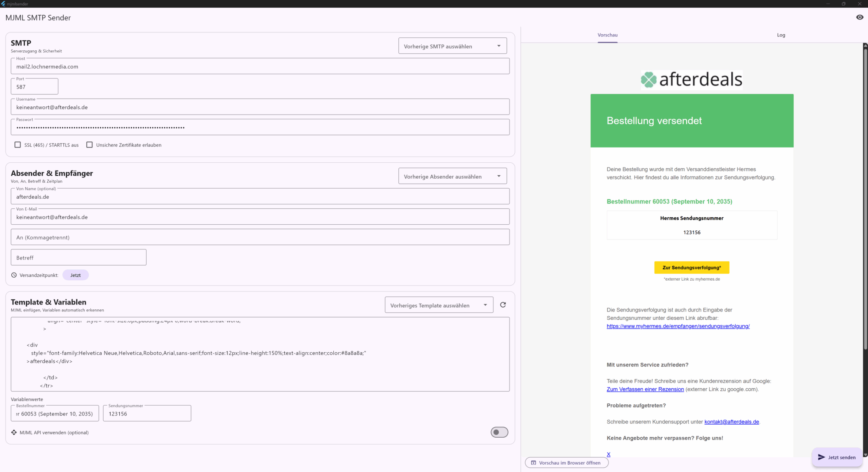Click the afterdeals clover logo
The width and height of the screenshot is (868, 472).
(649, 80)
